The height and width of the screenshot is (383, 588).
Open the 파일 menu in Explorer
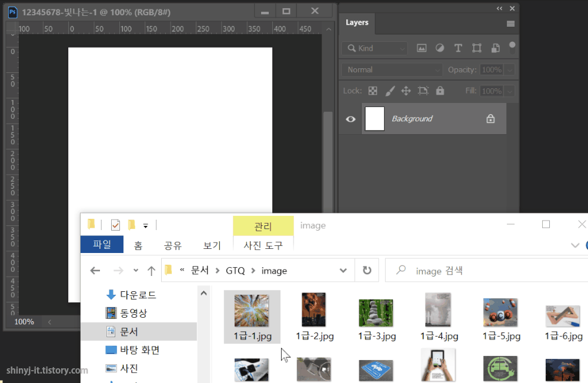(x=102, y=244)
